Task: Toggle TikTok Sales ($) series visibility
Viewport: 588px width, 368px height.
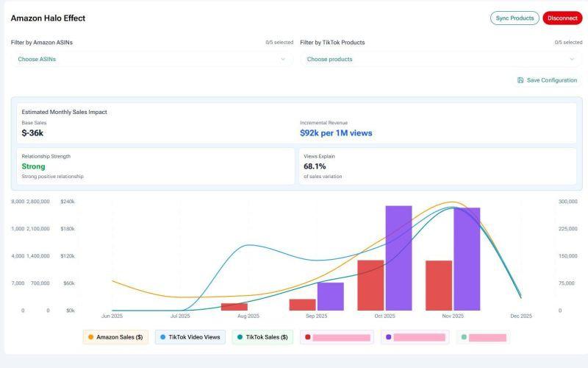Action: (262, 337)
